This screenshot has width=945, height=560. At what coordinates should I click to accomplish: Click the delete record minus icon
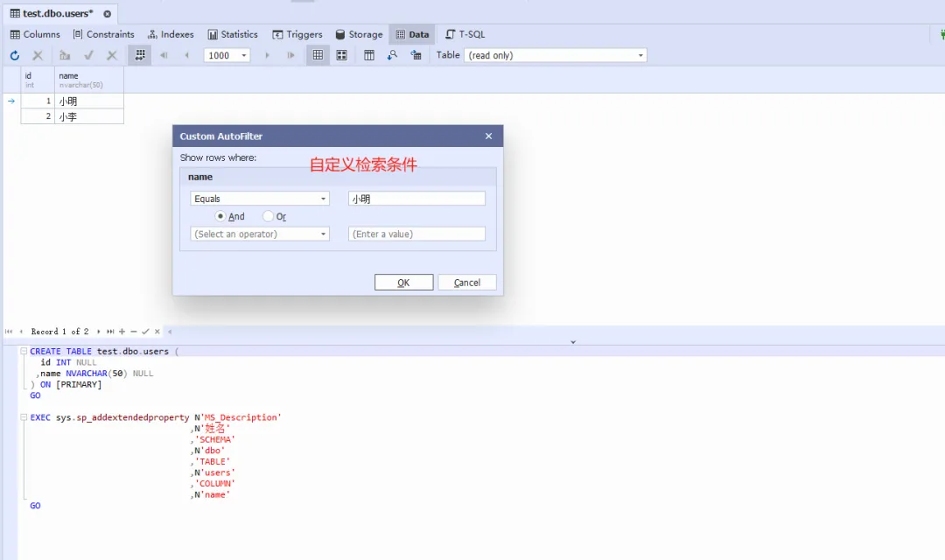[x=133, y=332]
